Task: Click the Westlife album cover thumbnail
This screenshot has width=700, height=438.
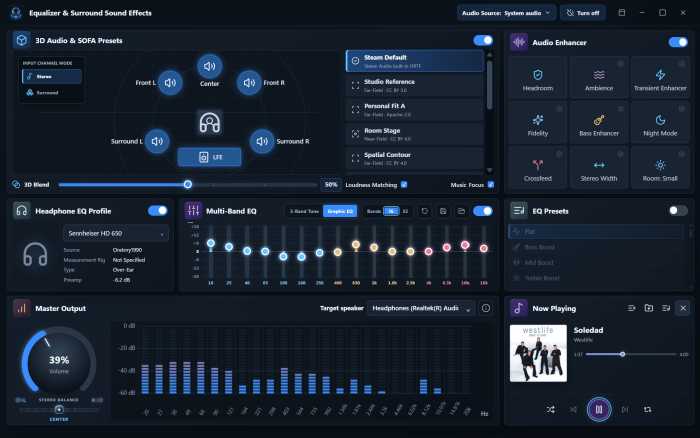Action: coord(538,353)
